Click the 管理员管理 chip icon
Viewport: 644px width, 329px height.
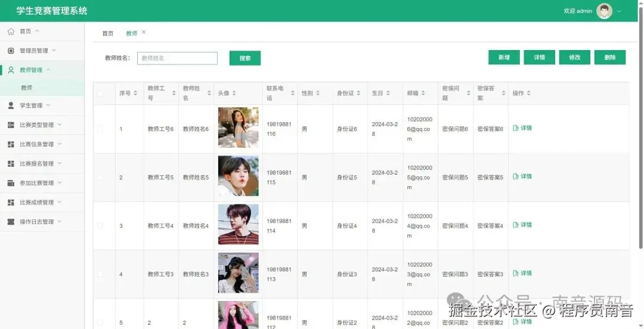[x=11, y=51]
